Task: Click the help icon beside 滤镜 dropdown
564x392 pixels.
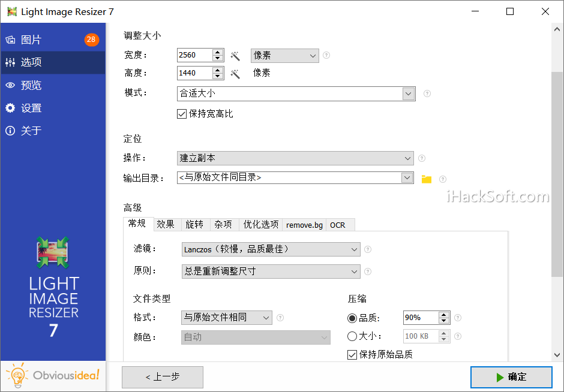Action: (x=368, y=249)
